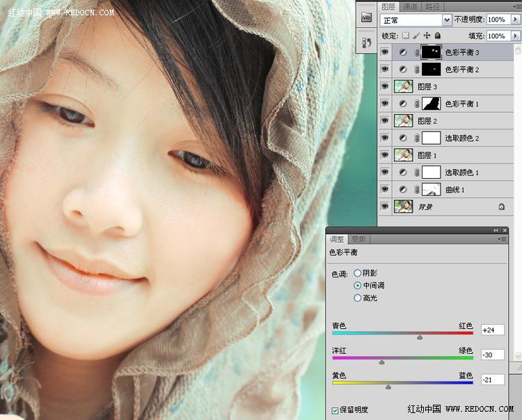Select the 曲线 1 mask thumbnail

432,190
